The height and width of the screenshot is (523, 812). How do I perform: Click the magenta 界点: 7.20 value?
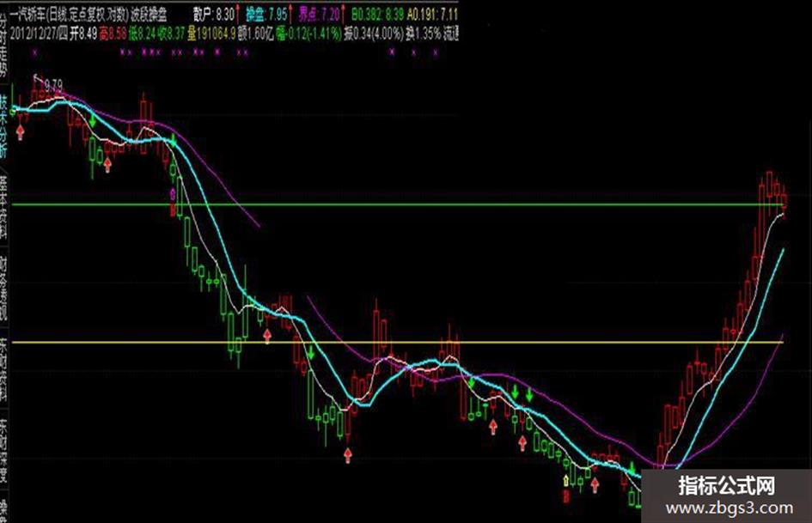click(x=319, y=14)
